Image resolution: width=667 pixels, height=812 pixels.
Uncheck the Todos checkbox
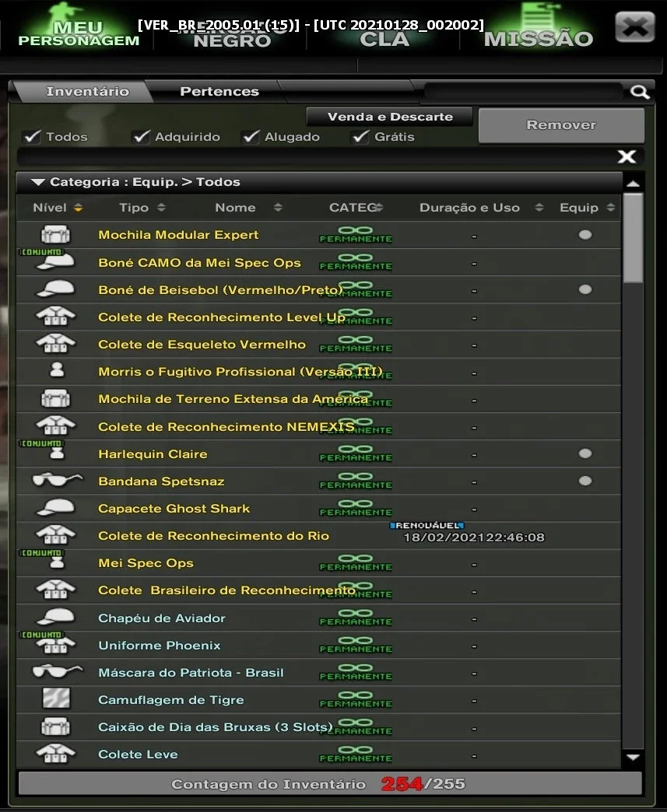coord(32,137)
